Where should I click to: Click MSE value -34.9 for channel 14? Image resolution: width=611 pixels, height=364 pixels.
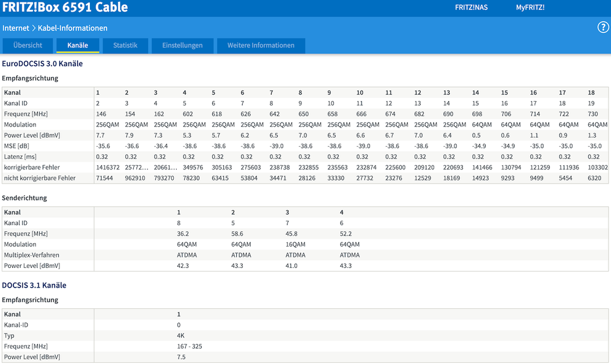pos(479,146)
